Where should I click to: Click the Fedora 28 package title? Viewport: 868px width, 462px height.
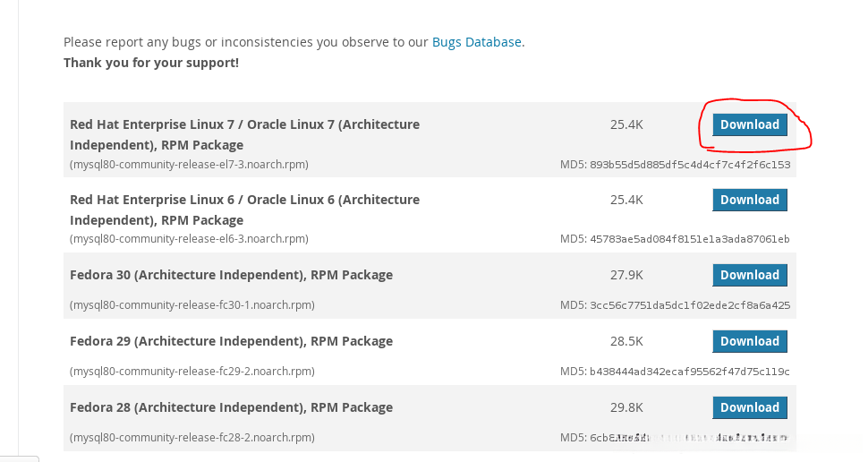pos(231,407)
